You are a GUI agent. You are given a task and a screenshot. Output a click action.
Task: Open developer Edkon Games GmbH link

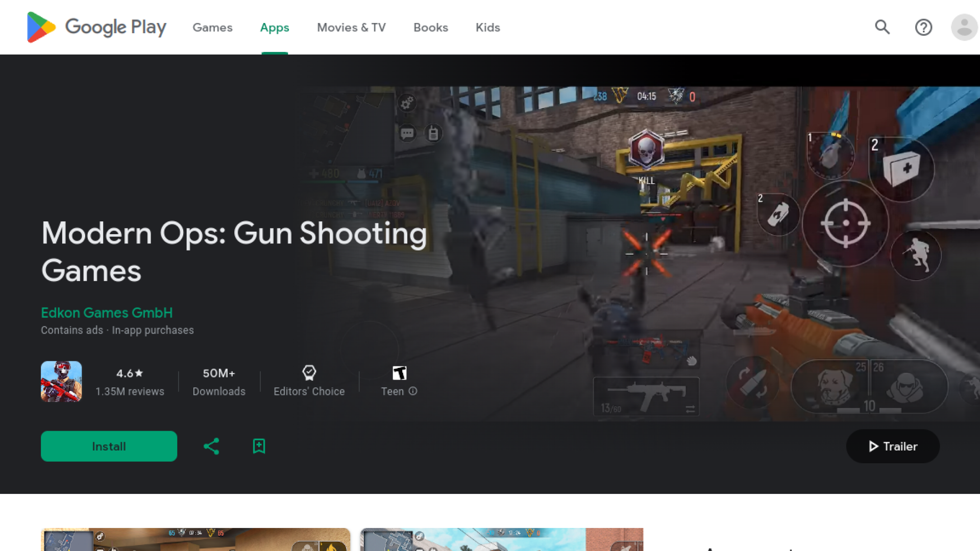click(107, 313)
